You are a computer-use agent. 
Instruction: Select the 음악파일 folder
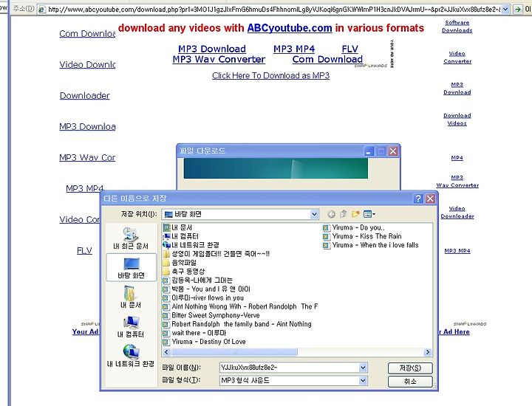(x=180, y=263)
